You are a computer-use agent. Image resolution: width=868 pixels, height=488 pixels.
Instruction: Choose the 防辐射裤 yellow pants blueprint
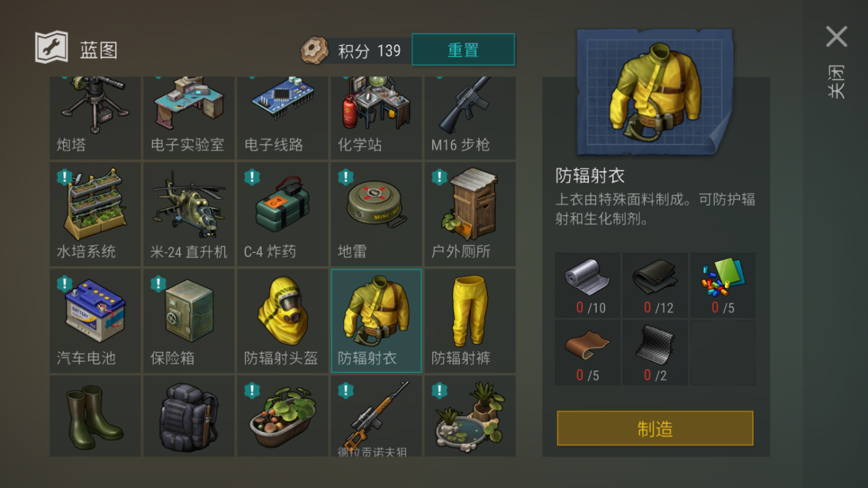click(x=470, y=321)
